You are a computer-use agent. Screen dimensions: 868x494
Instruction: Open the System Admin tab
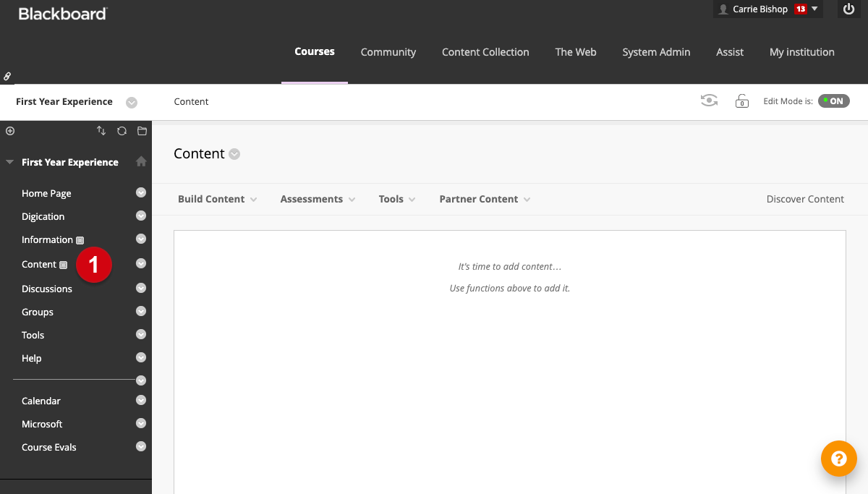[656, 52]
